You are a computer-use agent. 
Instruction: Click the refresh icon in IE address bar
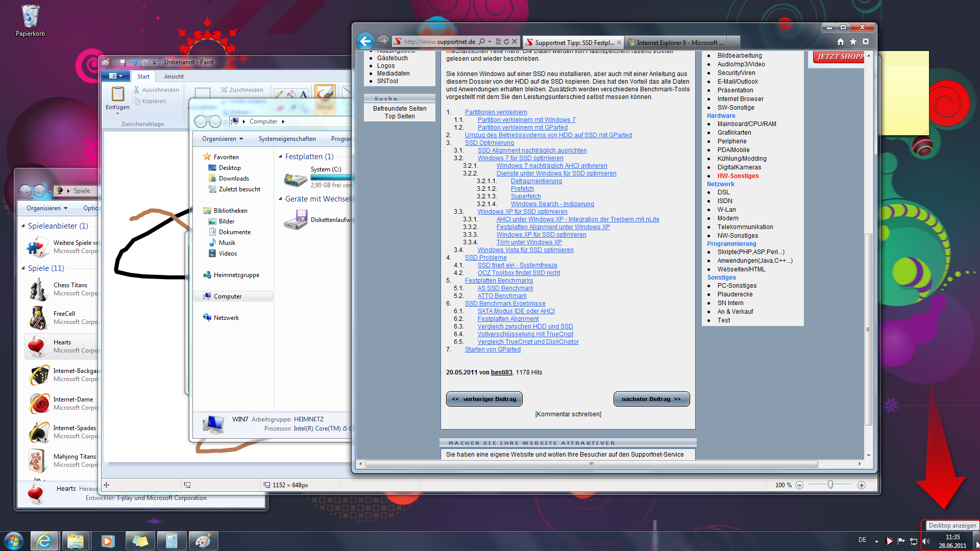506,42
